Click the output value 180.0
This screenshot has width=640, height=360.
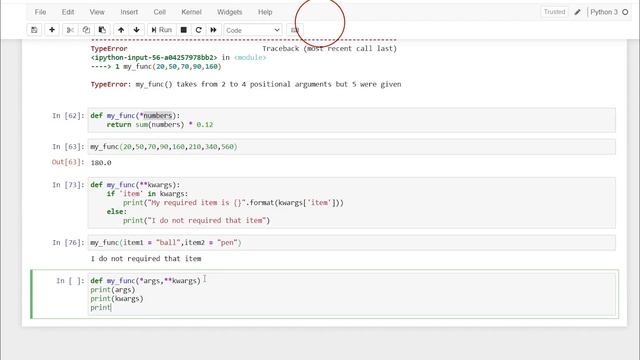coord(101,162)
